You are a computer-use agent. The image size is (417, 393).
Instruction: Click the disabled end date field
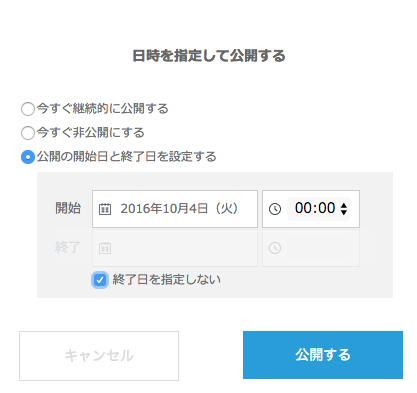click(x=175, y=248)
